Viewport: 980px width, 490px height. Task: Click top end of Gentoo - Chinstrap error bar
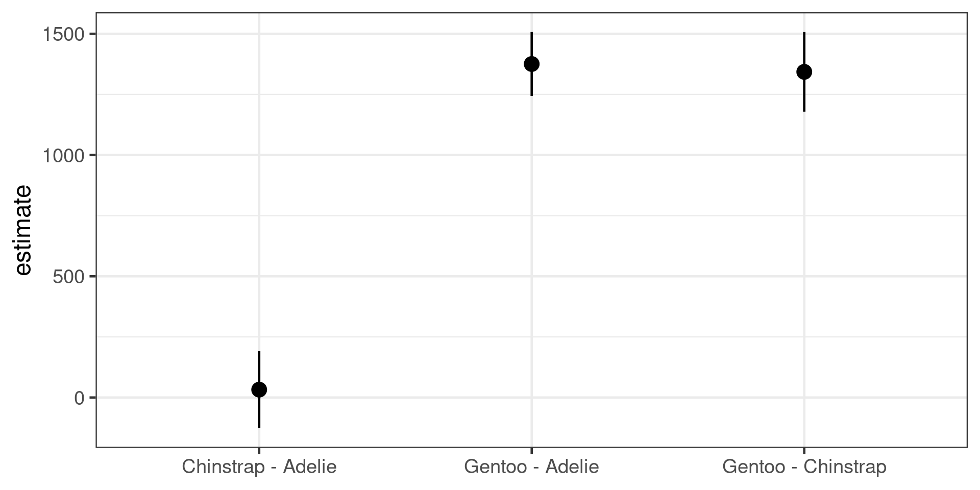pyautogui.click(x=804, y=33)
